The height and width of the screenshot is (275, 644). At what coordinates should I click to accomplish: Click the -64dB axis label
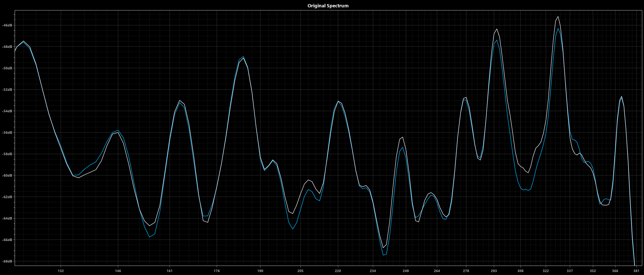(x=7, y=218)
